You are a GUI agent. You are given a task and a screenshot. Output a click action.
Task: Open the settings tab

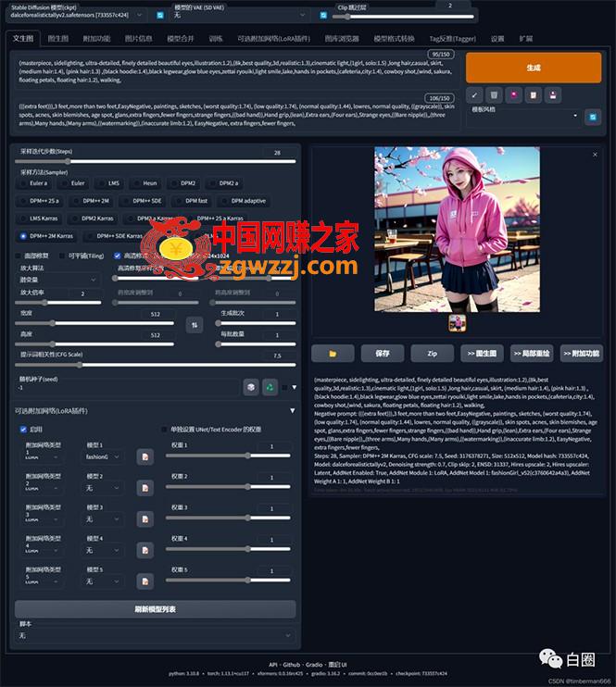click(497, 39)
